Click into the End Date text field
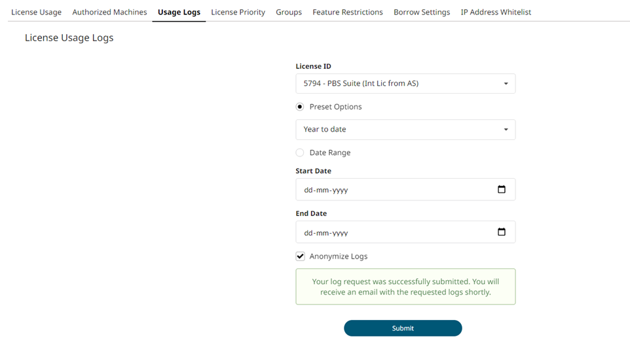 point(393,232)
